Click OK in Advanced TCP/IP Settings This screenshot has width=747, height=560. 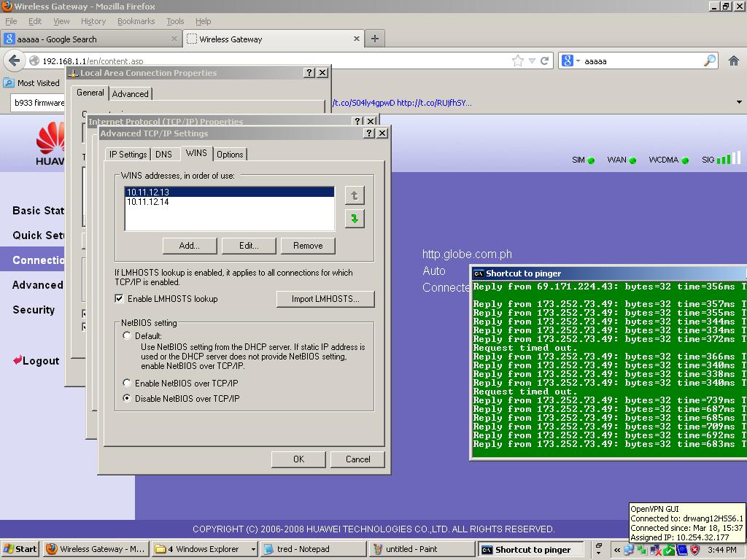coord(298,459)
